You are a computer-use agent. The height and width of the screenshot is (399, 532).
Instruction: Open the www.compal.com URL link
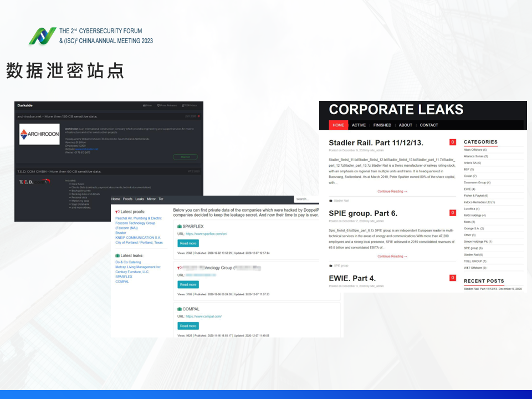203,316
